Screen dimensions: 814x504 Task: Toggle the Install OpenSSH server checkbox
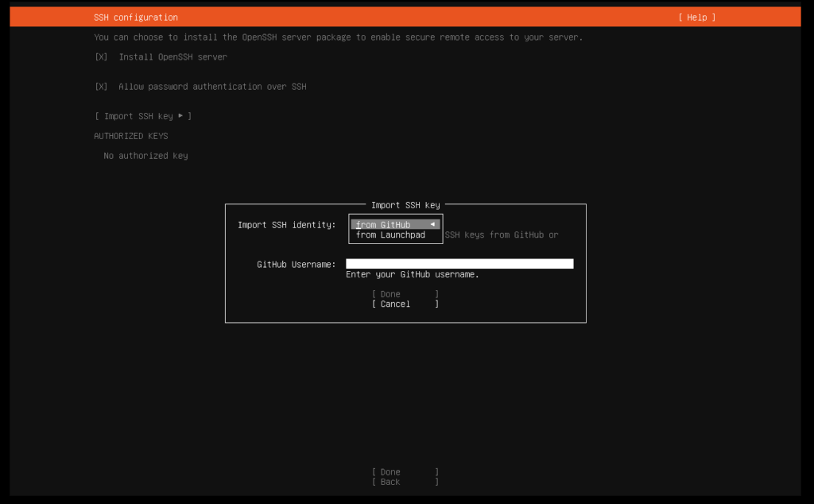pos(101,57)
